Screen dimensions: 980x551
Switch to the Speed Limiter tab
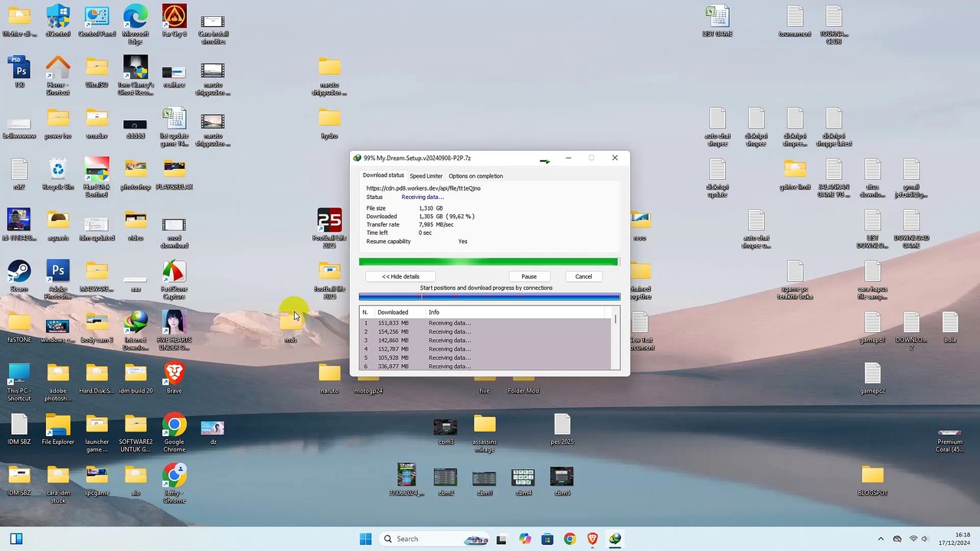point(426,176)
